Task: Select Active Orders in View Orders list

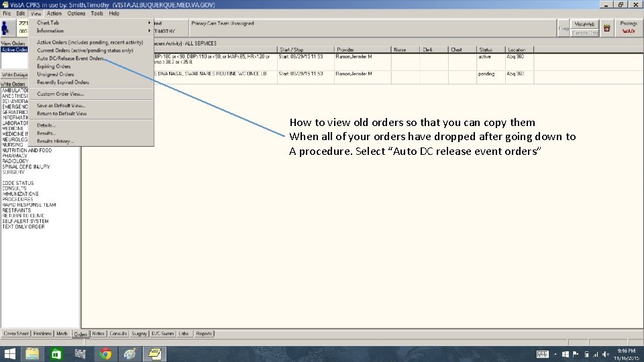Action: pyautogui.click(x=14, y=50)
